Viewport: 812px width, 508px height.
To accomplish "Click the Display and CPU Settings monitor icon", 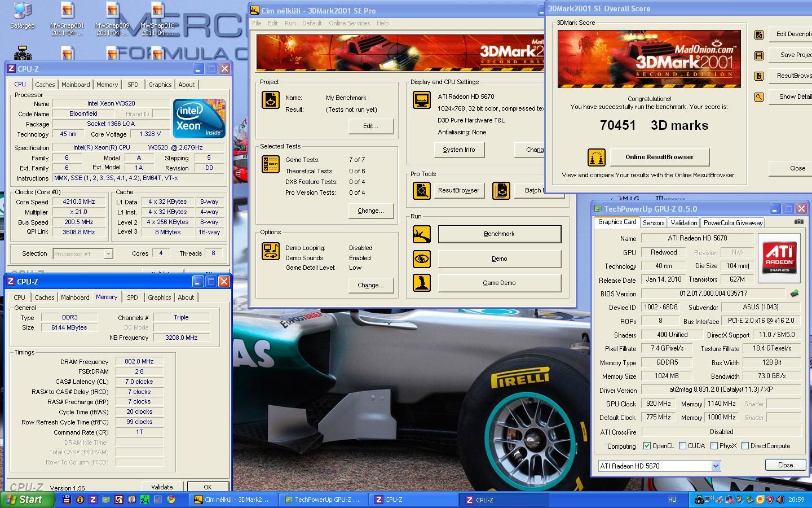I will [x=421, y=100].
